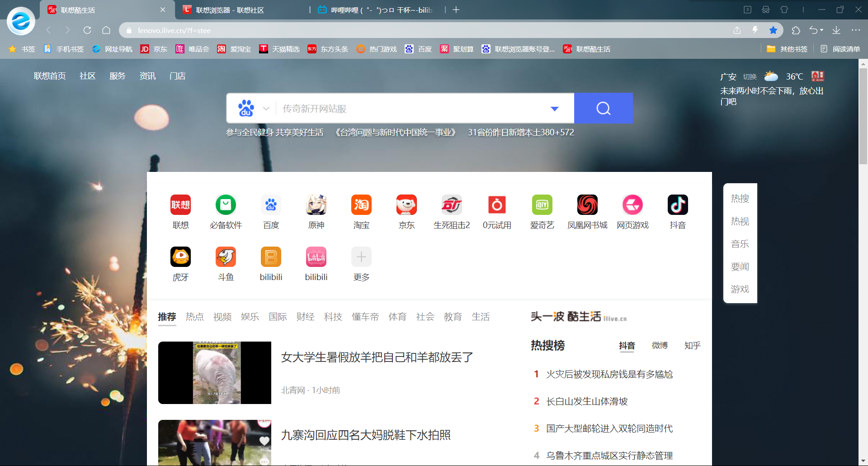Image resolution: width=868 pixels, height=466 pixels.
Task: Open the 抖音 shortcut icon
Action: click(x=678, y=205)
